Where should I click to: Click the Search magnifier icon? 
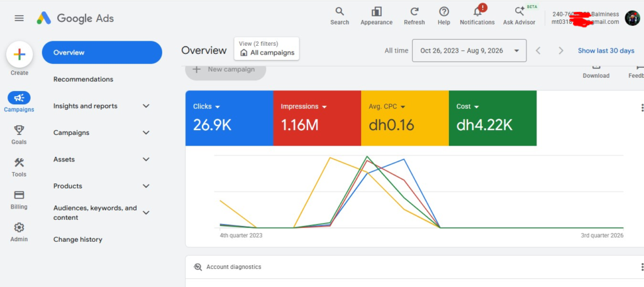click(x=339, y=11)
